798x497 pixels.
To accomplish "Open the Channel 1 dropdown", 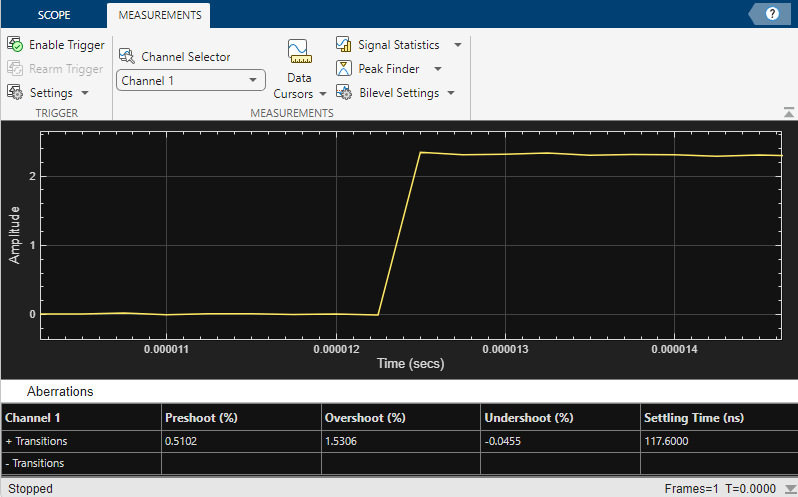I will pyautogui.click(x=191, y=80).
